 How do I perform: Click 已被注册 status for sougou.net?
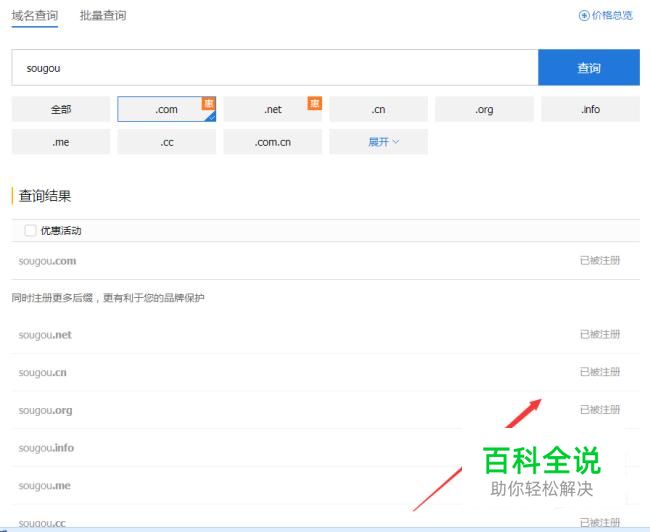coord(600,334)
